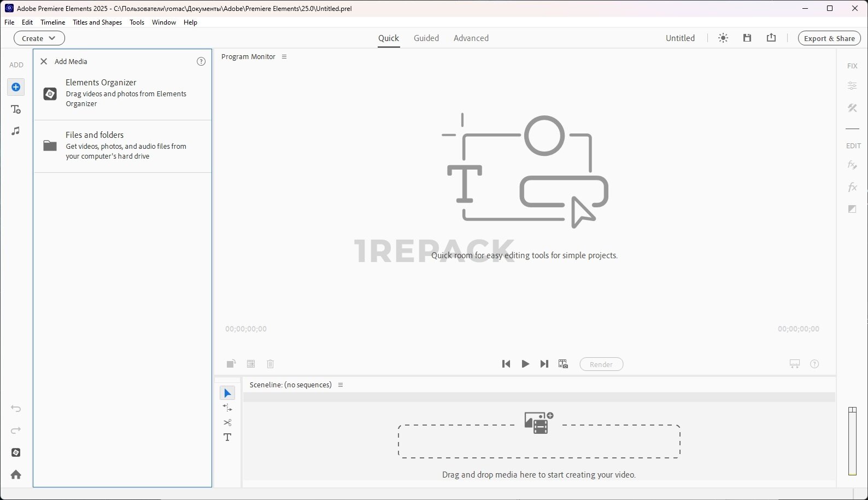
Task: Launch Elements Organizer from sidebar icon
Action: (16, 452)
